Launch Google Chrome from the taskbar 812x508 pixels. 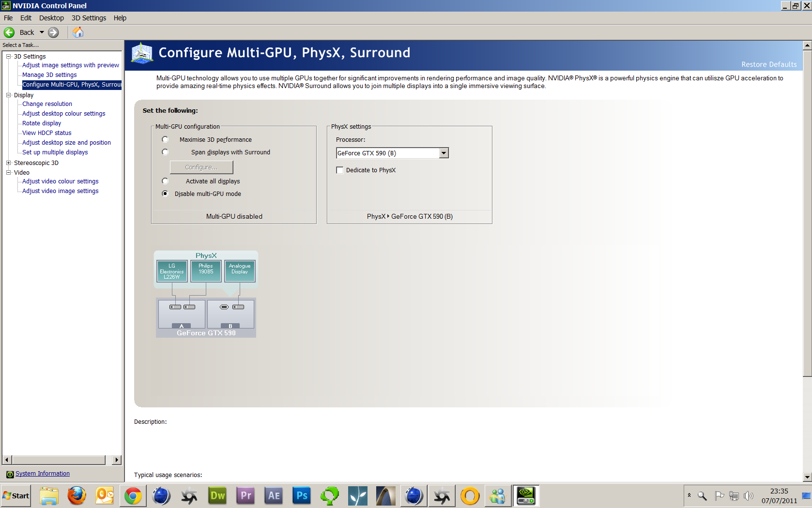coord(133,496)
